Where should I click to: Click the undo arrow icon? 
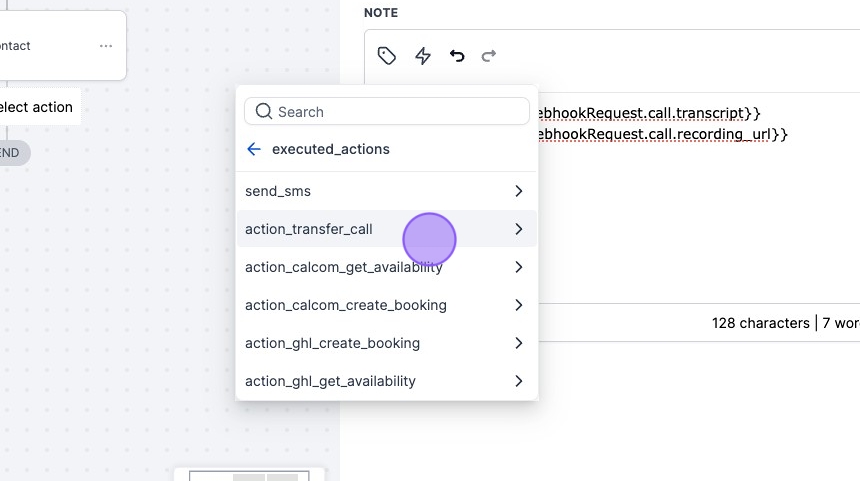(x=457, y=56)
